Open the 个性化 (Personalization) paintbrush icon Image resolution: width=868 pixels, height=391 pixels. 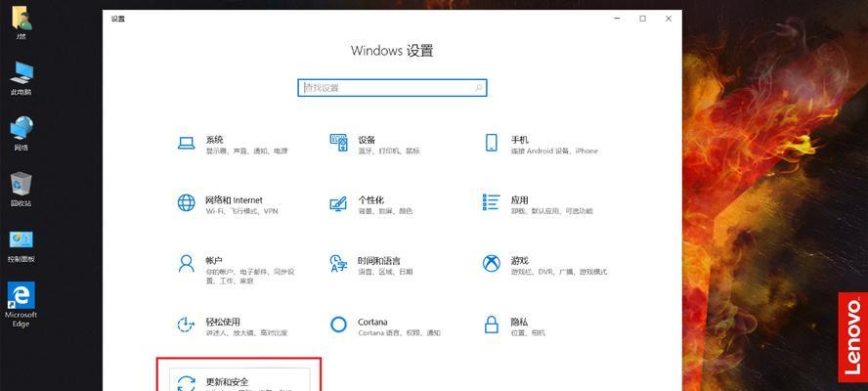[338, 203]
